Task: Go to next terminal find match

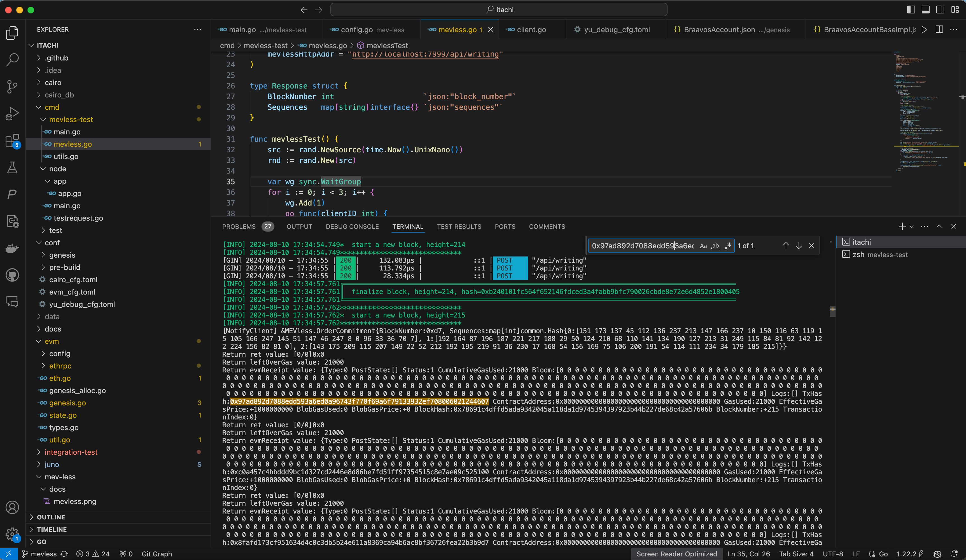Action: [799, 246]
